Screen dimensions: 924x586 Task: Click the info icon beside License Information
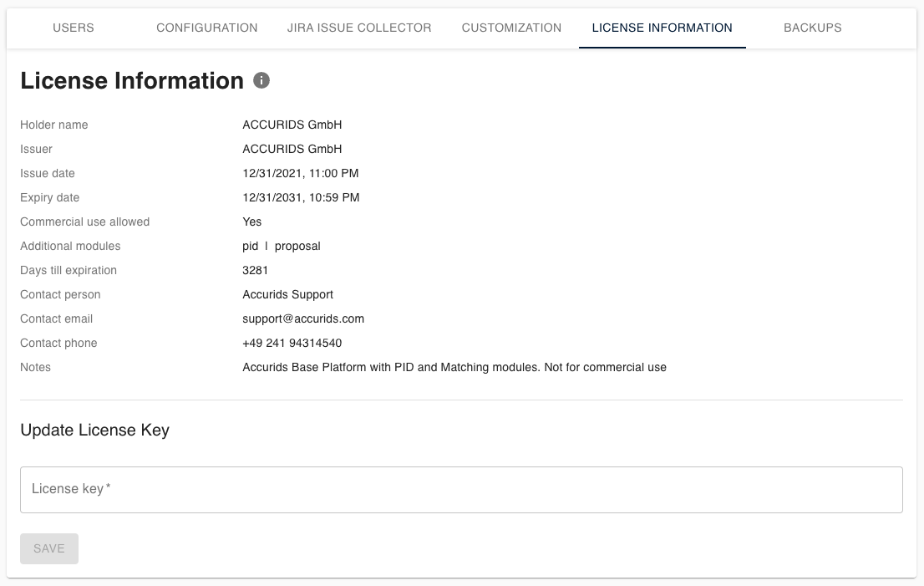coord(261,80)
